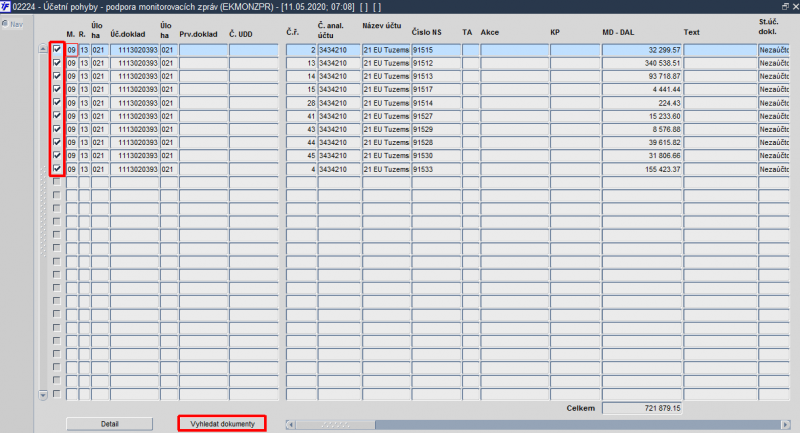
Task: Click right arrow of horizontal scrollbar
Action: pyautogui.click(x=786, y=424)
